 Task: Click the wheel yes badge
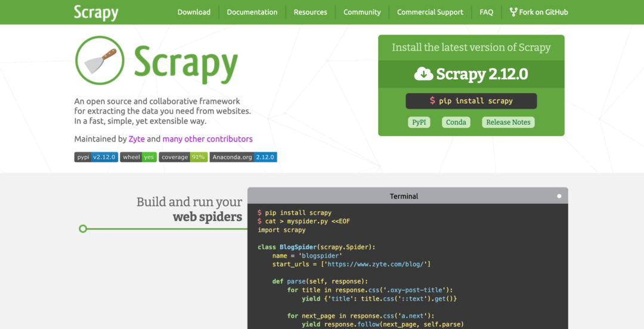tap(138, 157)
